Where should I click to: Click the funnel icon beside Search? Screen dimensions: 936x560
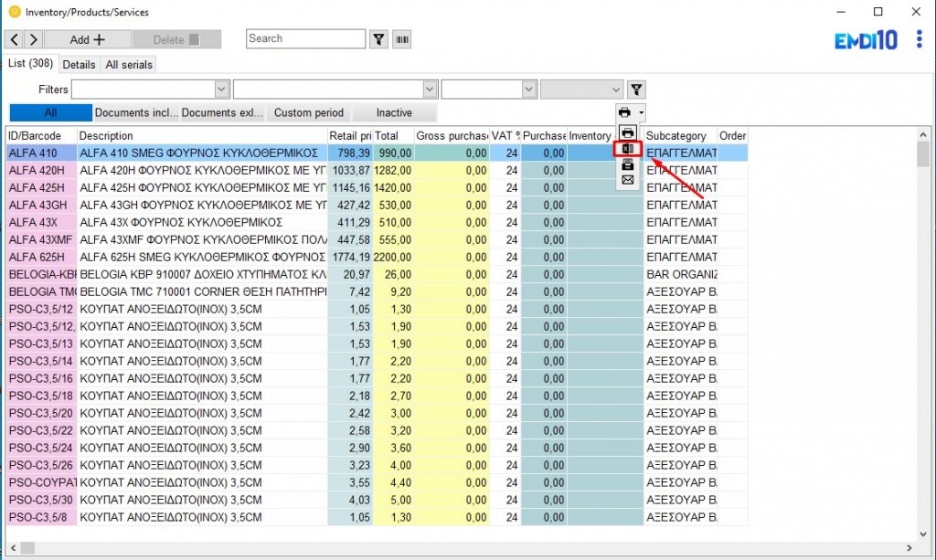(378, 39)
